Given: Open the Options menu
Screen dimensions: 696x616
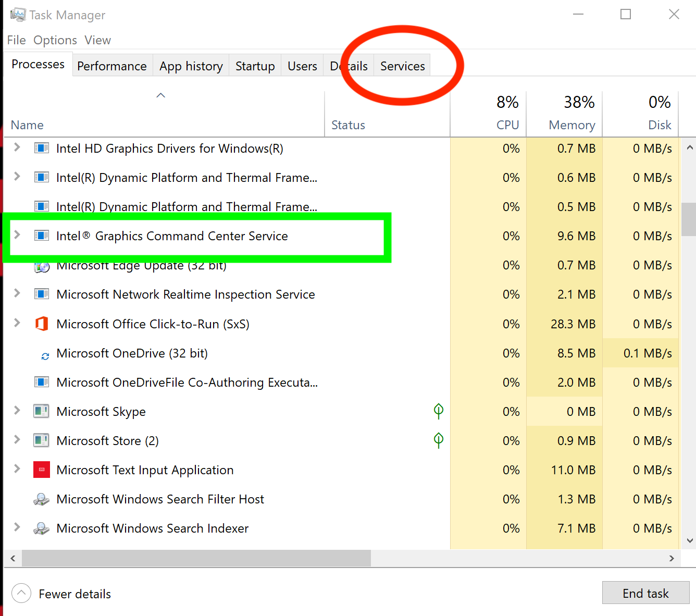Looking at the screenshot, I should [55, 40].
